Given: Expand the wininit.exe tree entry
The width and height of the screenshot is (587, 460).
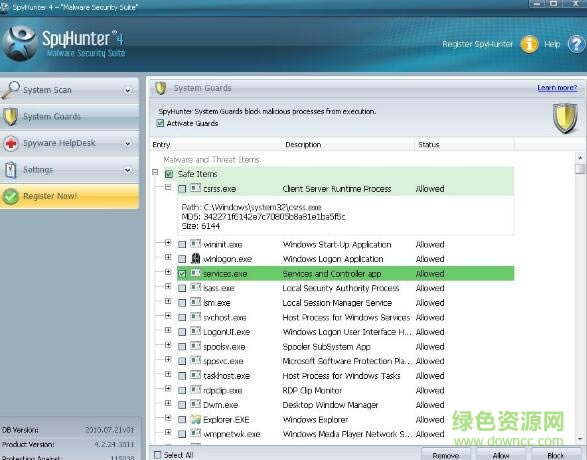Looking at the screenshot, I should (x=168, y=243).
